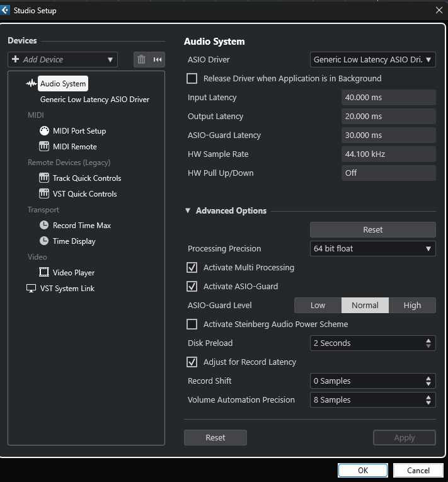The width and height of the screenshot is (448, 482).
Task: Open Processing Precision 64 bit float dropdown
Action: click(372, 249)
